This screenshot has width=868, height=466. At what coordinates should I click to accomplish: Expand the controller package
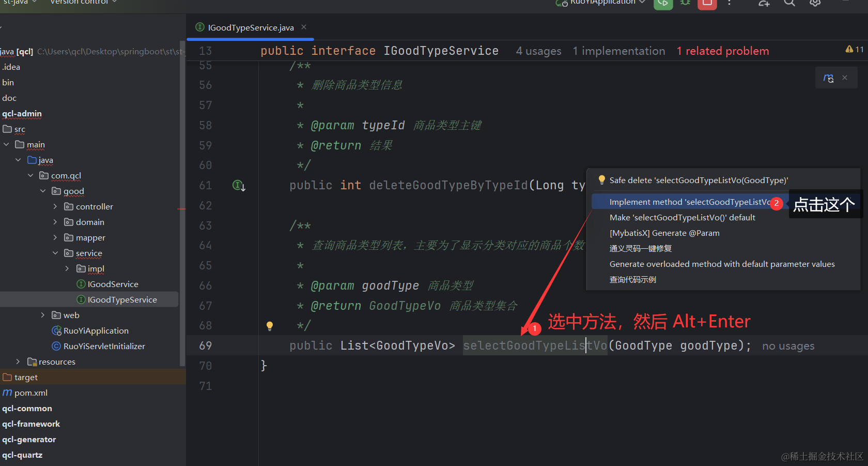(x=55, y=207)
